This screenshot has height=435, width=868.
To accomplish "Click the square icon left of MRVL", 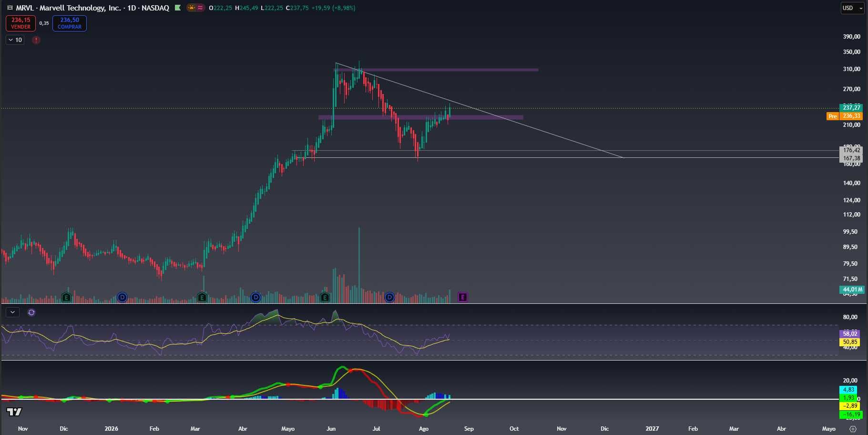I will (x=10, y=8).
